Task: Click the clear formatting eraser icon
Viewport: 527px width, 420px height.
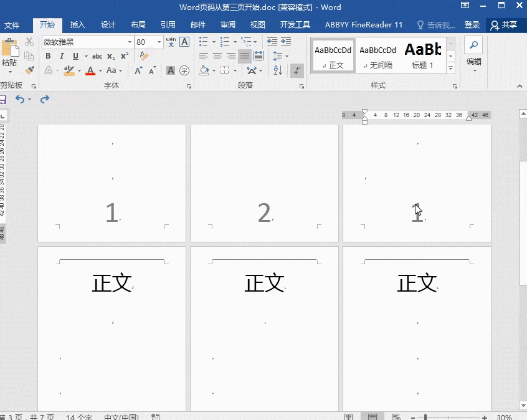Action: [x=145, y=56]
